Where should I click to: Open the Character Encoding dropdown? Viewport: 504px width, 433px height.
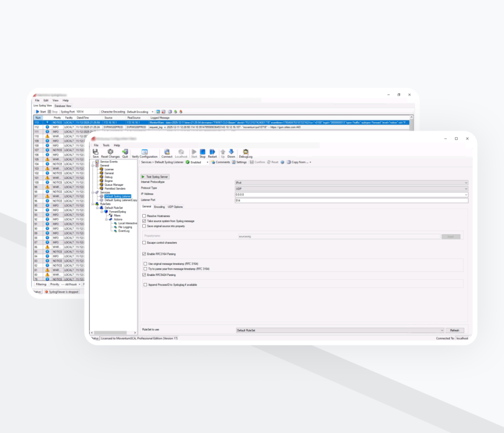(x=153, y=112)
